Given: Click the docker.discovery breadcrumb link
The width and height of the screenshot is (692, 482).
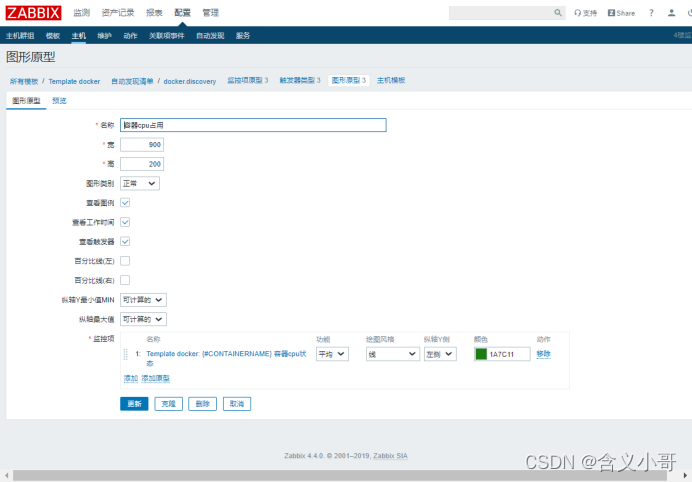Looking at the screenshot, I should [190, 81].
